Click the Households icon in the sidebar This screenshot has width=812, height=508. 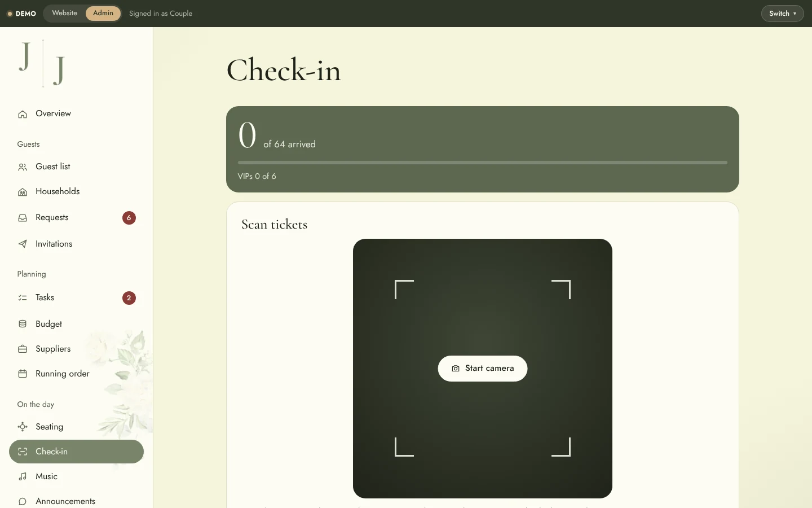[23, 192]
